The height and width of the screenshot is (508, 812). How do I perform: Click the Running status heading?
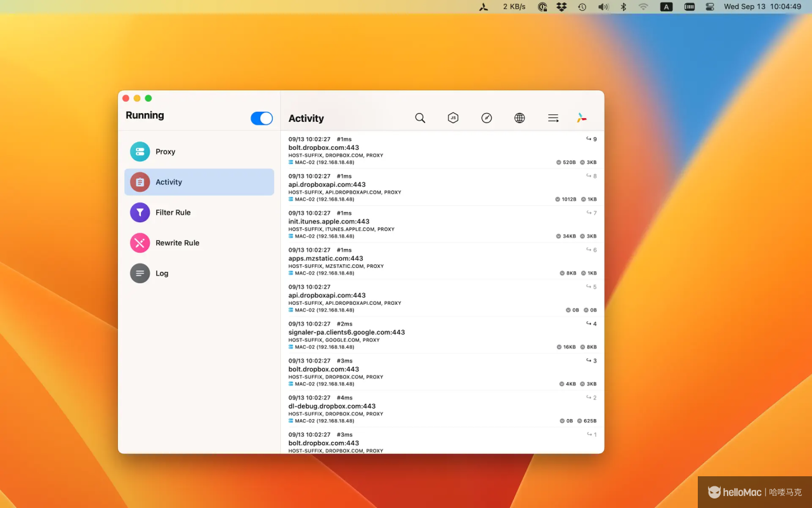coord(145,116)
